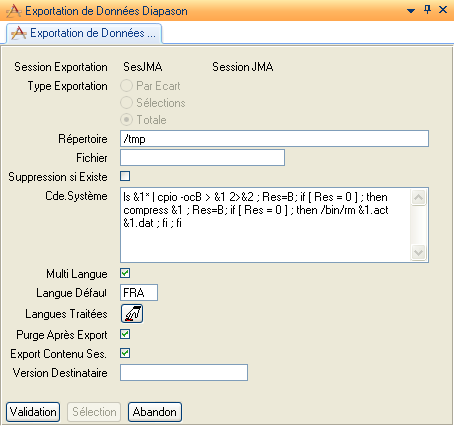
Task: Click the Répertoire field containing /tmp
Action: pos(274,139)
